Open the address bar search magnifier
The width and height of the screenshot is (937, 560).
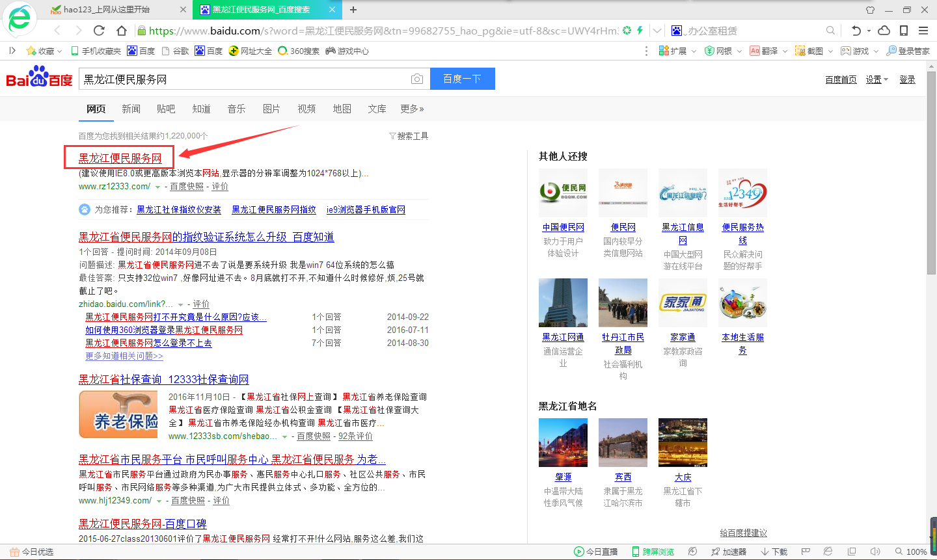(x=830, y=31)
